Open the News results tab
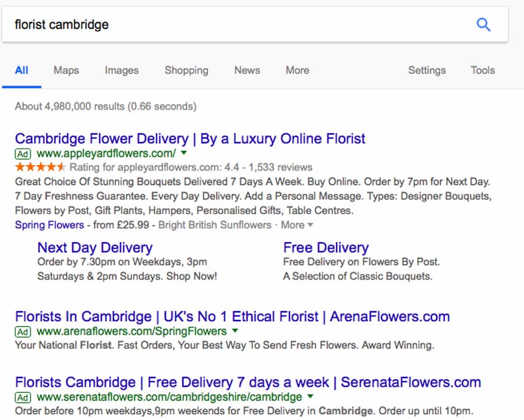This screenshot has height=420, width=524. pyautogui.click(x=247, y=70)
